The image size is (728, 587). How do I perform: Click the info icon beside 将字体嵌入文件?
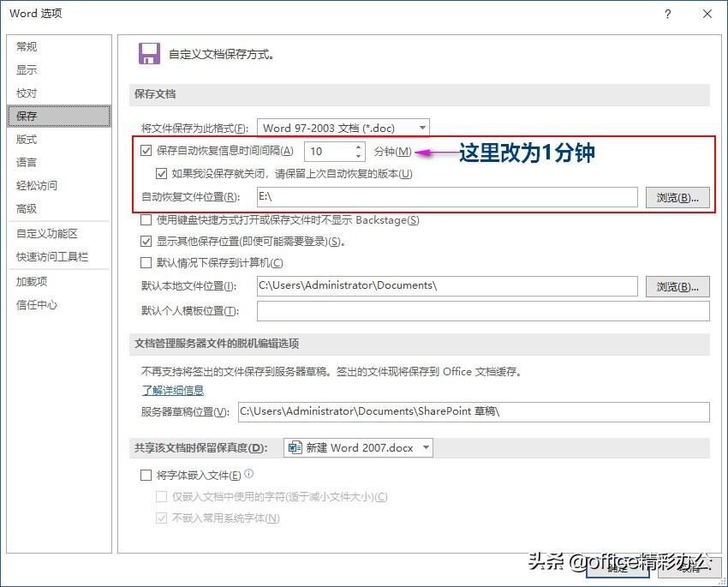coord(249,474)
